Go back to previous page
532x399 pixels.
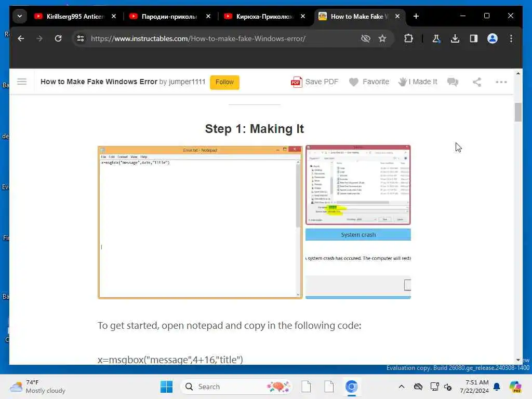tap(21, 38)
